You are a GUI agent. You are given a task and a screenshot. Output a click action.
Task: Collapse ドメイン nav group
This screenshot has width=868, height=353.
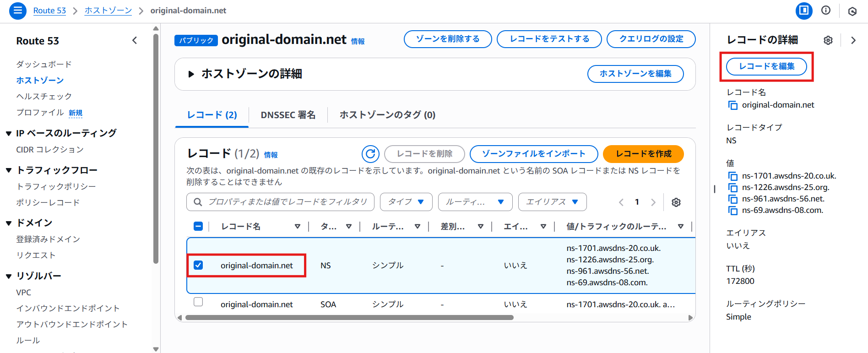coord(9,223)
